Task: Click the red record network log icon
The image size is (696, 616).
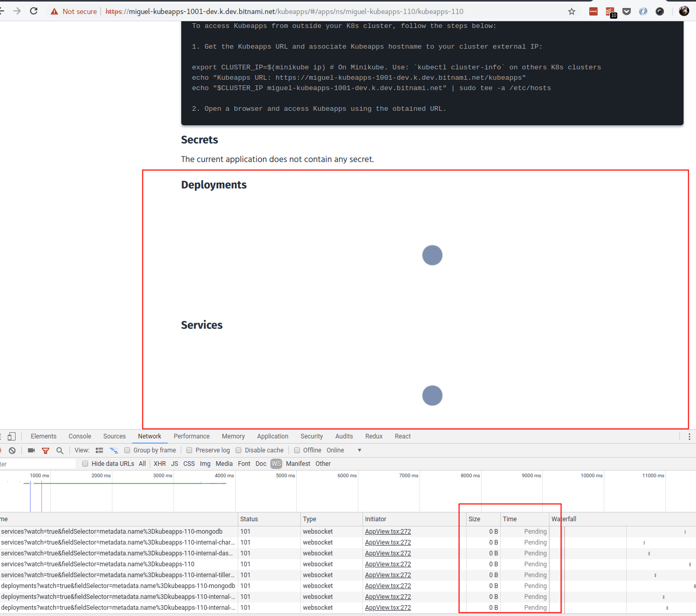Action: tap(1, 450)
